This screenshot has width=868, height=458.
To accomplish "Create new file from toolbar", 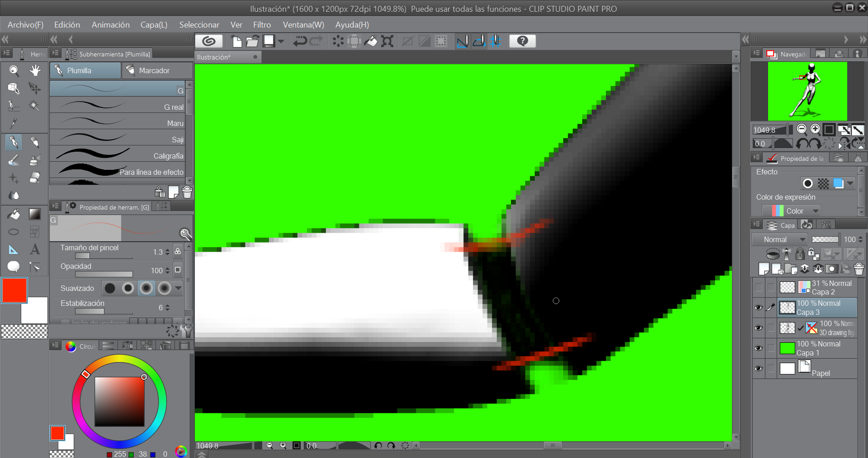I will (236, 41).
